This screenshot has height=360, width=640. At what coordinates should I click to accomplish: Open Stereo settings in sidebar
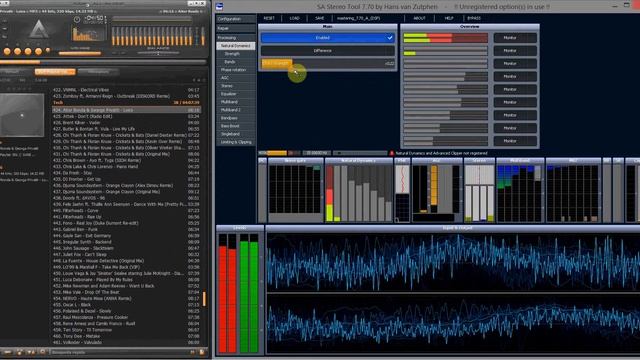(x=236, y=86)
